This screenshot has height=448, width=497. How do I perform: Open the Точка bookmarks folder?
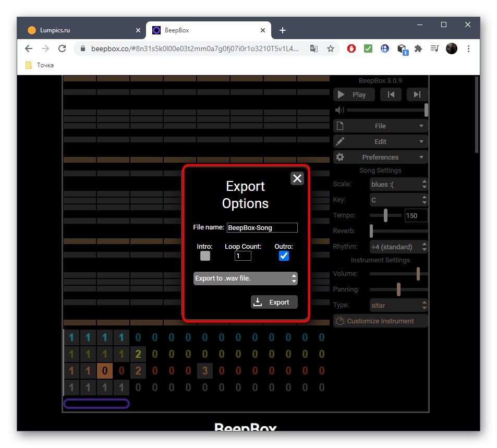pos(40,65)
